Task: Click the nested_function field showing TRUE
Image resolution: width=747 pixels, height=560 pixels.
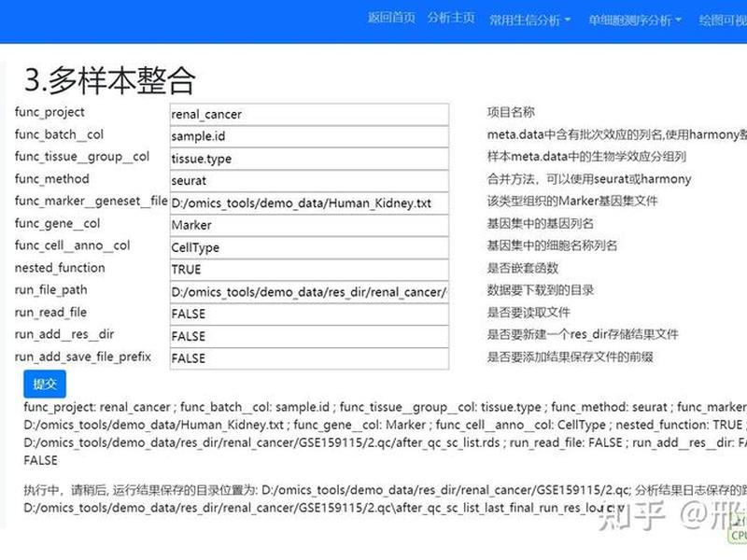Action: 309,270
